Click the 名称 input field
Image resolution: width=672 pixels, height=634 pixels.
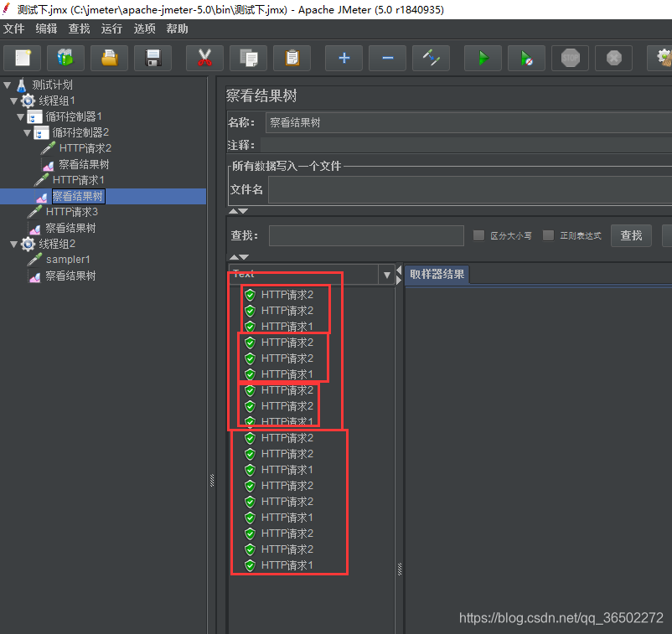point(469,122)
